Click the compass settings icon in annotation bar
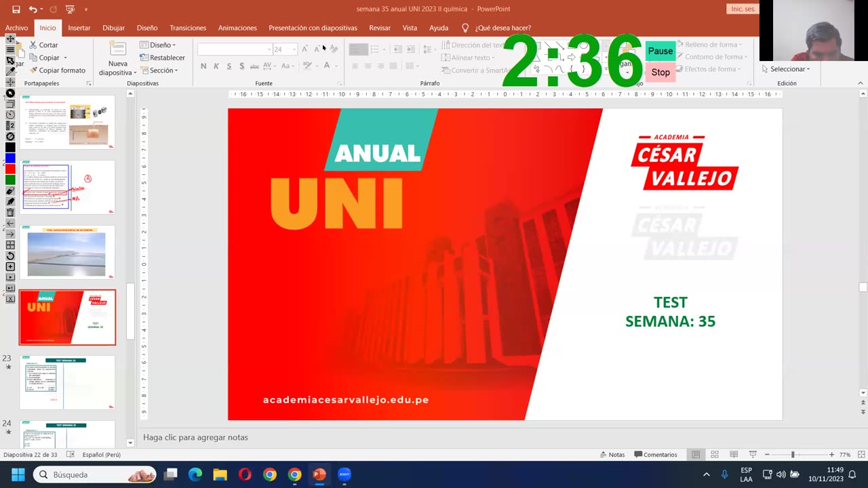This screenshot has width=868, height=488. (x=10, y=136)
